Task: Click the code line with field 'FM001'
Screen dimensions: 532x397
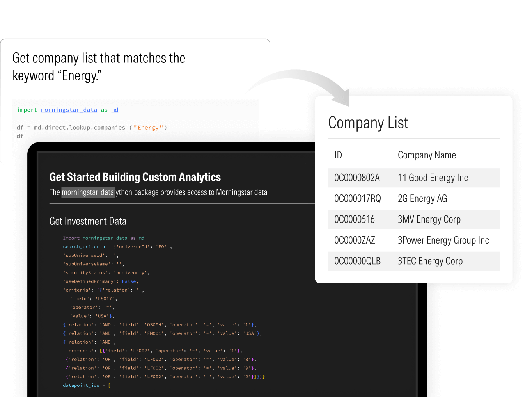Action: click(162, 333)
